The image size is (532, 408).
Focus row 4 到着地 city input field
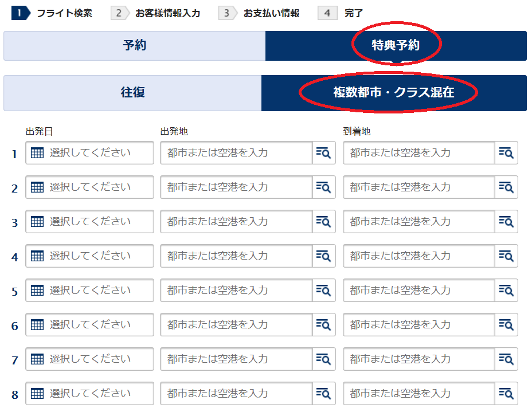click(x=419, y=256)
